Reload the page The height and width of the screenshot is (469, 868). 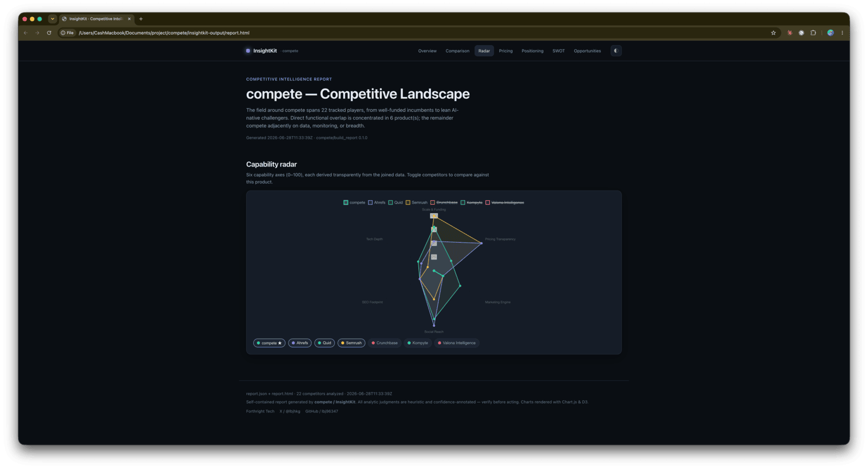click(49, 33)
